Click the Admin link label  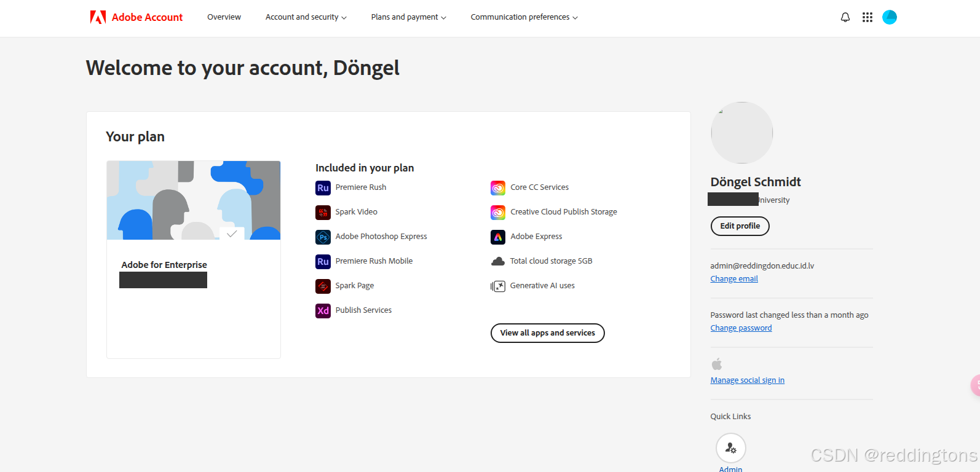click(x=731, y=469)
